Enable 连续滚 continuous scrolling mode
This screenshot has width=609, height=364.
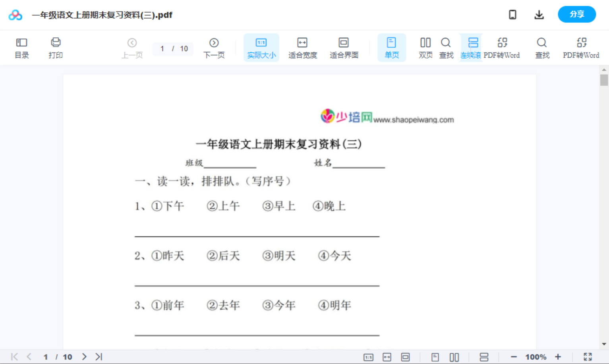point(471,47)
